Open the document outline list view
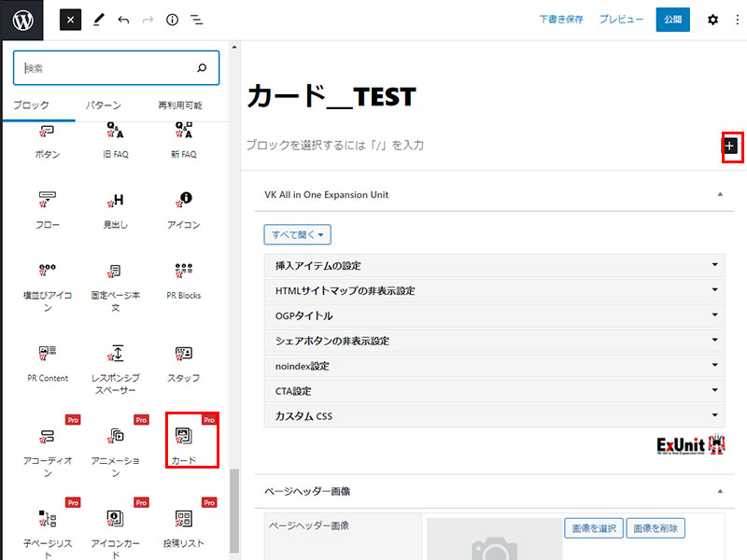Image resolution: width=747 pixels, height=560 pixels. click(x=197, y=20)
